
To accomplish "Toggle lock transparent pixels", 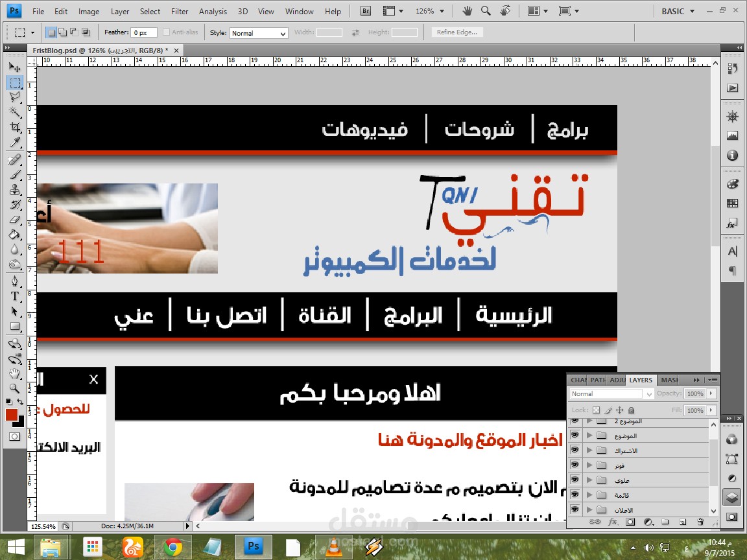I will (x=597, y=410).
